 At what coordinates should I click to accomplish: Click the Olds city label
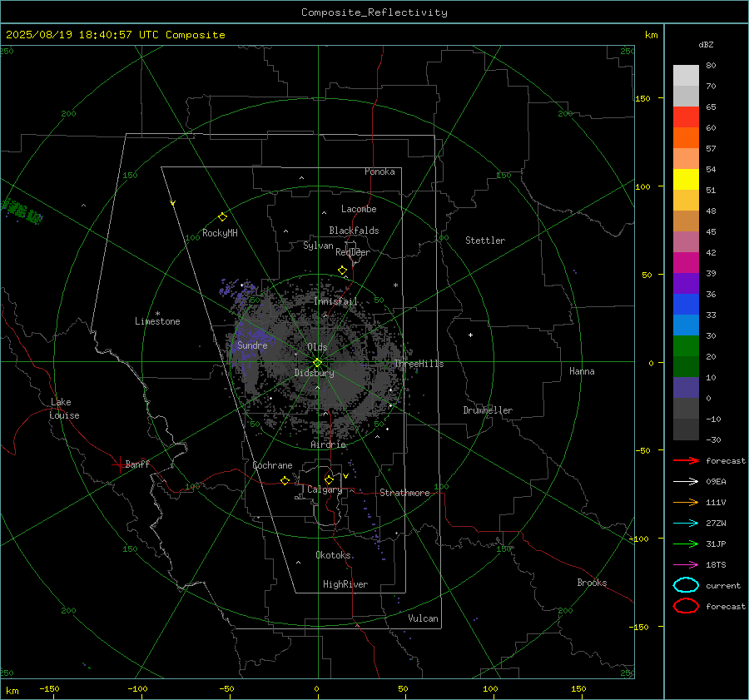click(x=317, y=347)
